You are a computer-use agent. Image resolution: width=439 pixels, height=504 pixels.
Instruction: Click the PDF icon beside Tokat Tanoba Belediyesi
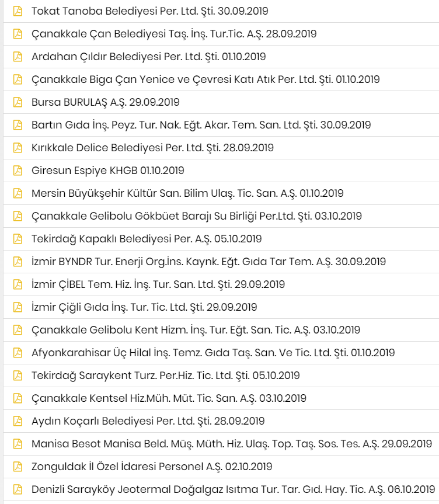click(x=18, y=11)
